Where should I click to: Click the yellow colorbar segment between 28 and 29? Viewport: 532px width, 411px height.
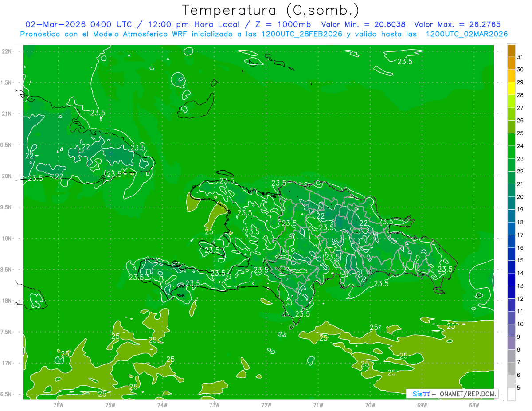coord(511,89)
